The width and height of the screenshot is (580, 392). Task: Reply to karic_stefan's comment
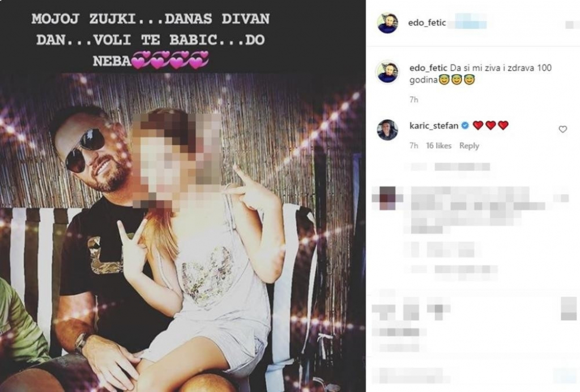pos(469,146)
